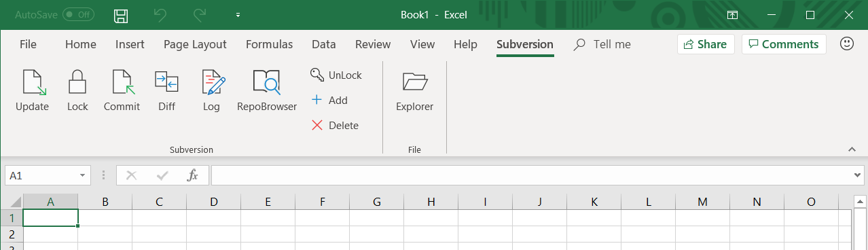Redo the last action
Screen dimensions: 868x250
click(200, 15)
